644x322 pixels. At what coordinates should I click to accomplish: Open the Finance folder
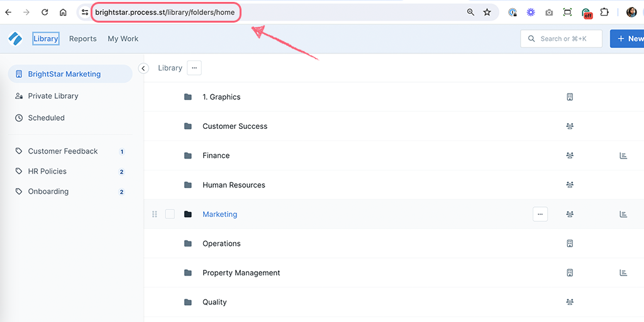[x=216, y=155]
